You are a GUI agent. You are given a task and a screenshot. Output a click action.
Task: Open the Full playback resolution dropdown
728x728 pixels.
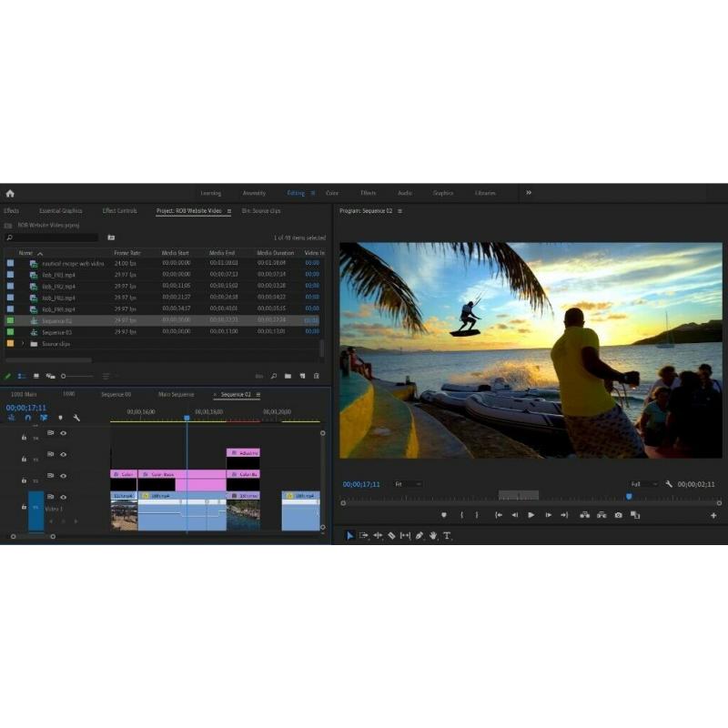click(644, 484)
